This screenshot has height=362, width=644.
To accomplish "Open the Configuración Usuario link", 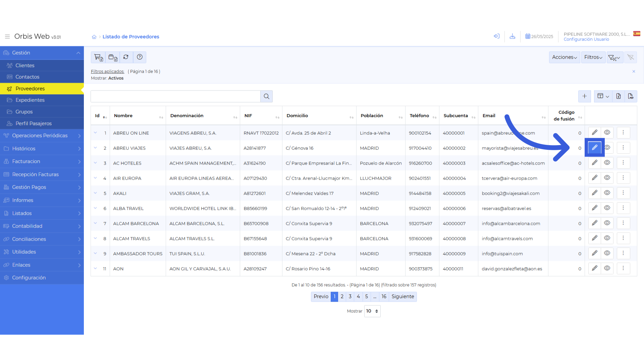I will (x=586, y=40).
